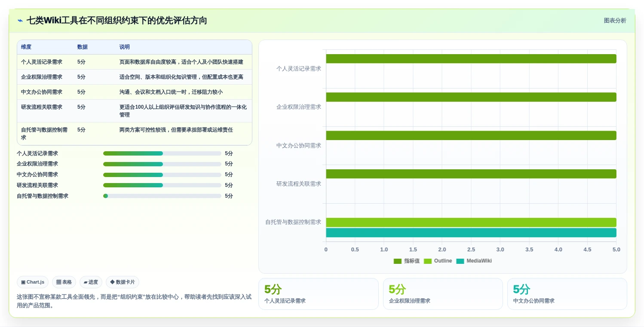Click the light green Outline chart bar

[x=471, y=223]
